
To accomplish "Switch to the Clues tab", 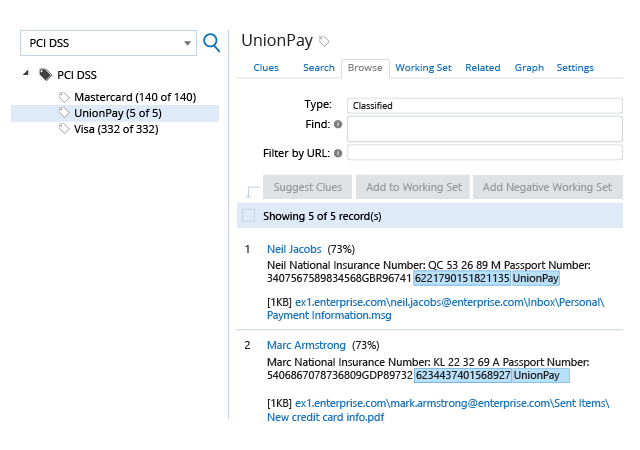I will [266, 68].
